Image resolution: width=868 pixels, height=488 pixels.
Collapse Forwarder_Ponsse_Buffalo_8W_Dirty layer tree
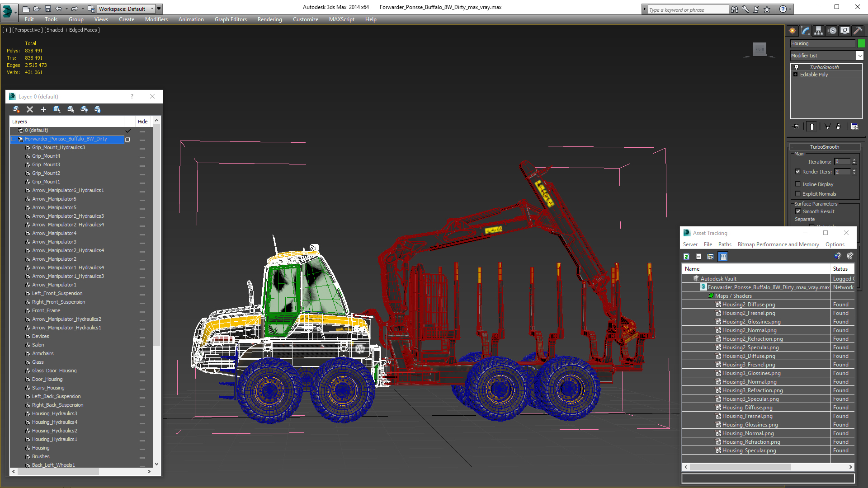[x=14, y=139]
